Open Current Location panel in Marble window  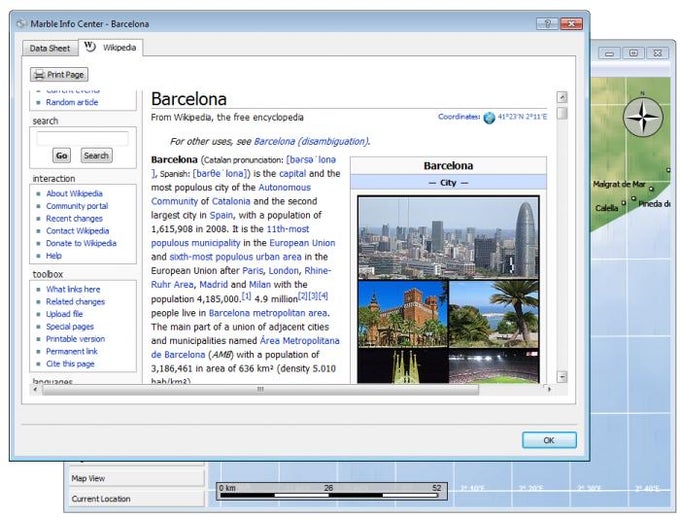(136, 499)
